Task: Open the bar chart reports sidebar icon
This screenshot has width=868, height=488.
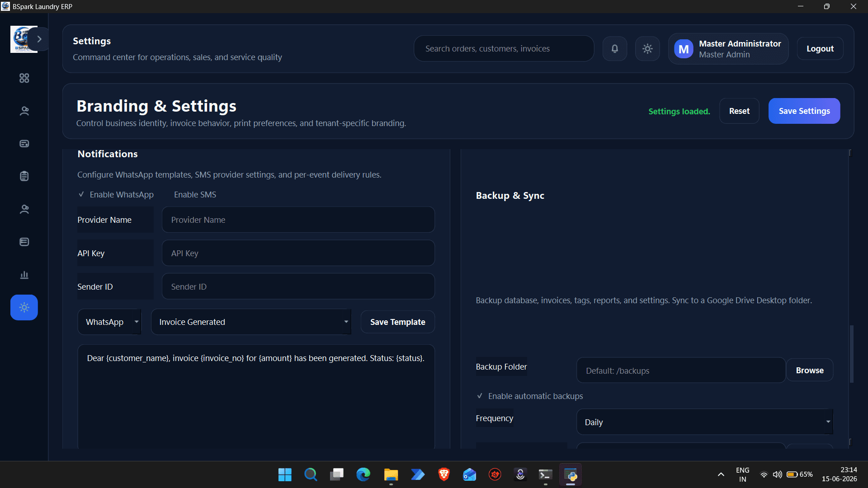Action: pyautogui.click(x=24, y=275)
